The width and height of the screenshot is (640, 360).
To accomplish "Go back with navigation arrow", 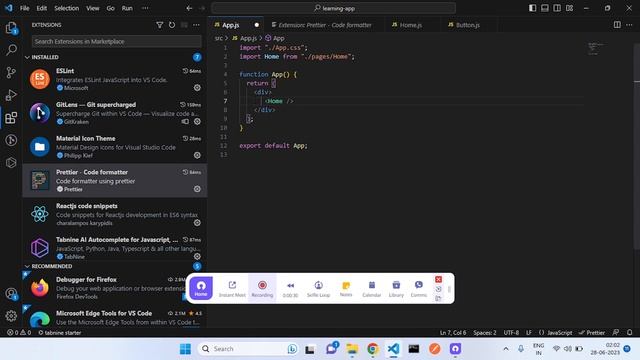I will coord(189,8).
